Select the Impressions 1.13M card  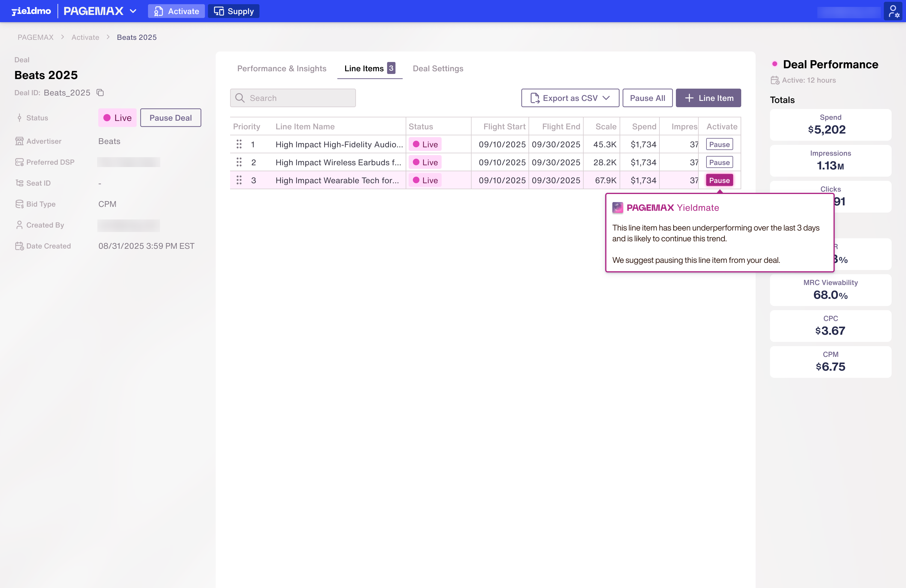pos(830,160)
